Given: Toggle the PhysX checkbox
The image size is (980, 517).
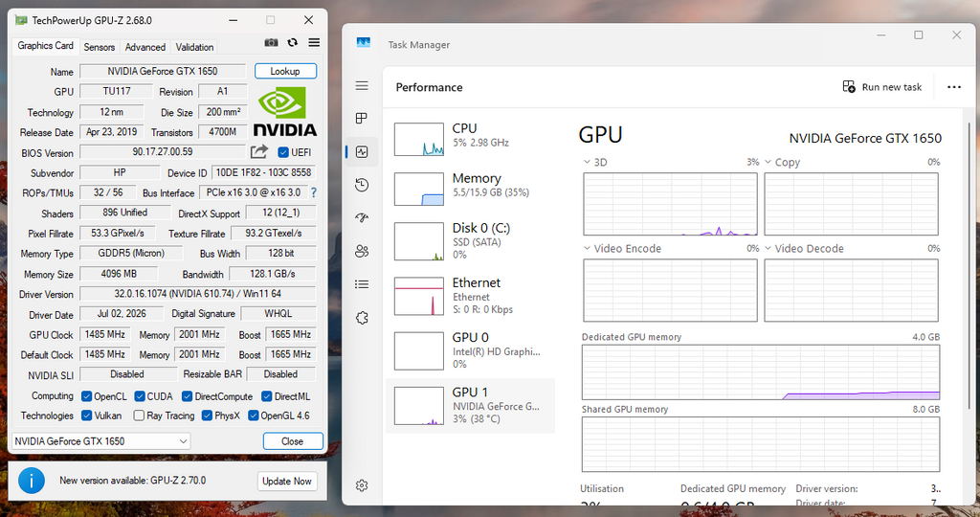Looking at the screenshot, I should tap(207, 416).
